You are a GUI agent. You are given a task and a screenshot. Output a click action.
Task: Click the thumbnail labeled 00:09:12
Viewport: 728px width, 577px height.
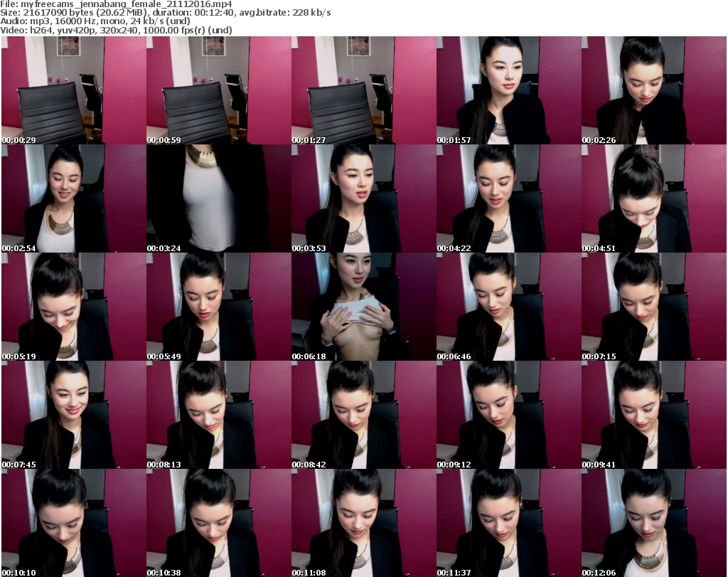[509, 415]
